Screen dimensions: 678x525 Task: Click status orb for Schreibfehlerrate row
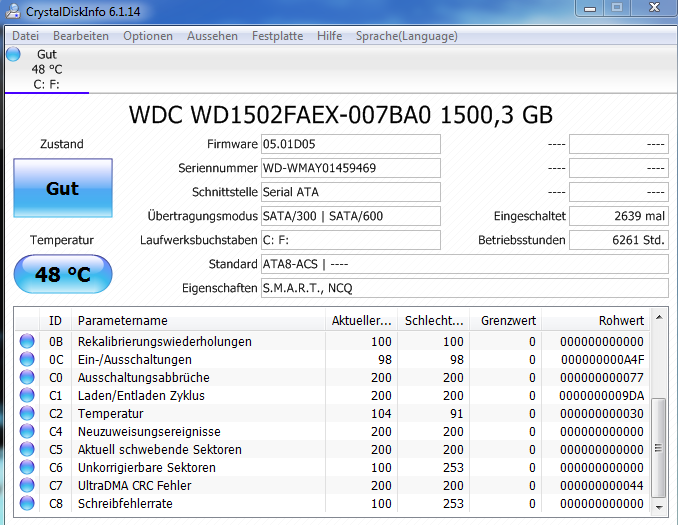tap(27, 503)
